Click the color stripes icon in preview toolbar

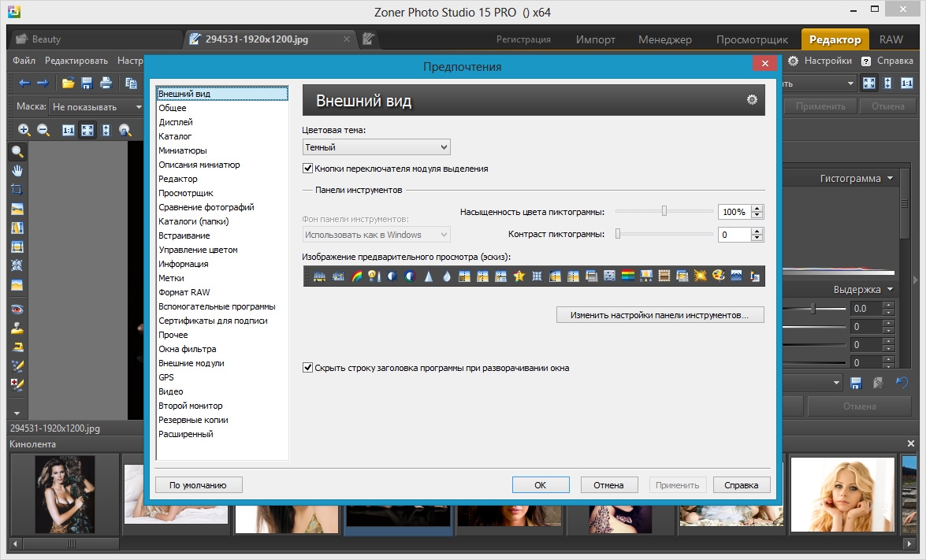coord(628,276)
